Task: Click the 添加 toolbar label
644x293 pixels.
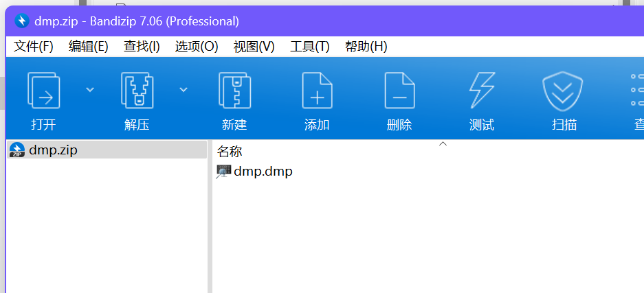Action: [317, 125]
